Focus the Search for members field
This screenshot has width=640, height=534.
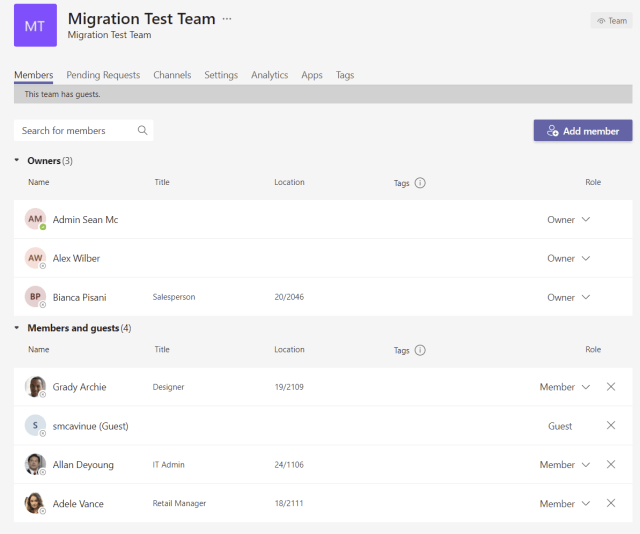click(83, 131)
